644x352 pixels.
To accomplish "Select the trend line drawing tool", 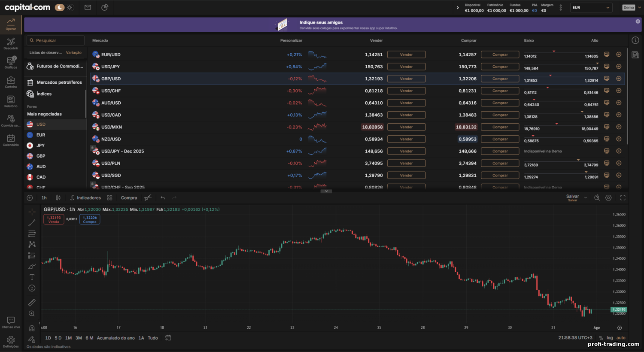I will click(x=32, y=223).
